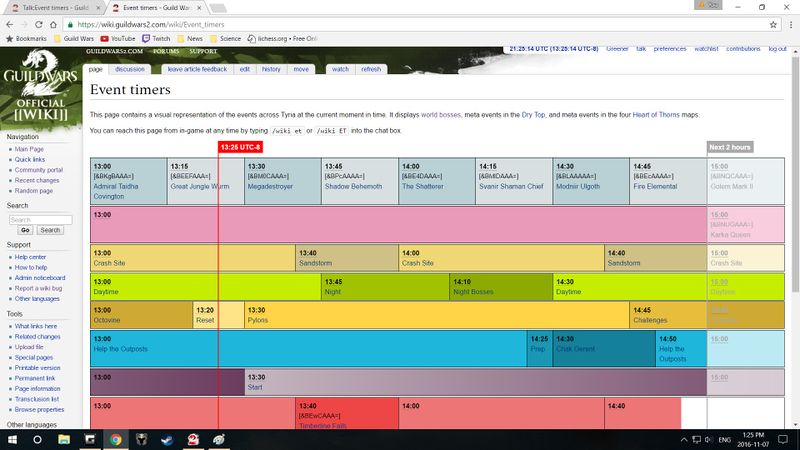Click the Shadow Behemoth 13:45 block

[360, 181]
